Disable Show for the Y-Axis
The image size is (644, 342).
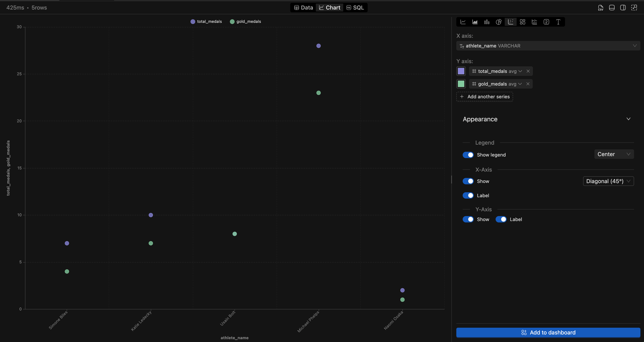pyautogui.click(x=468, y=219)
